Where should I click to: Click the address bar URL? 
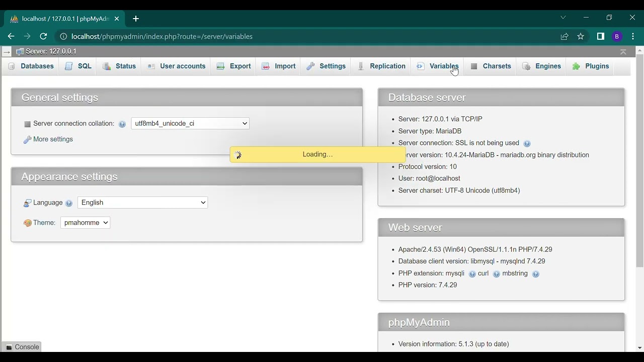[x=162, y=36]
